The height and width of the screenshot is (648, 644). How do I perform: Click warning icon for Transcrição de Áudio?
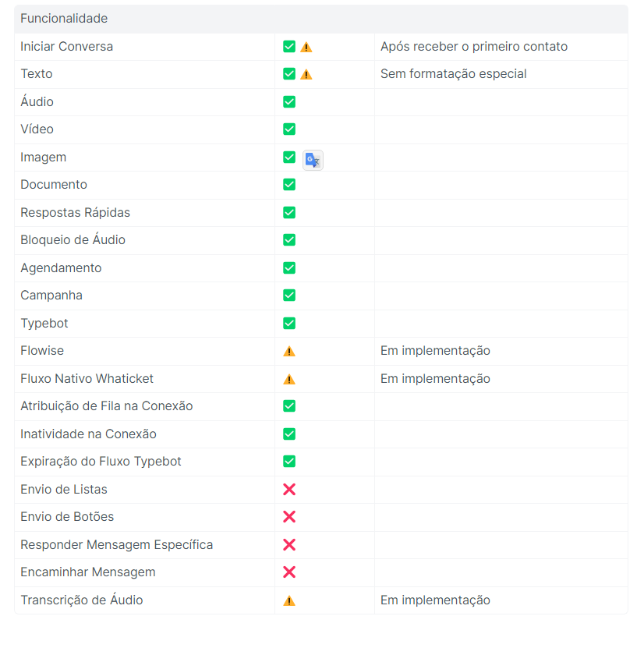(289, 600)
